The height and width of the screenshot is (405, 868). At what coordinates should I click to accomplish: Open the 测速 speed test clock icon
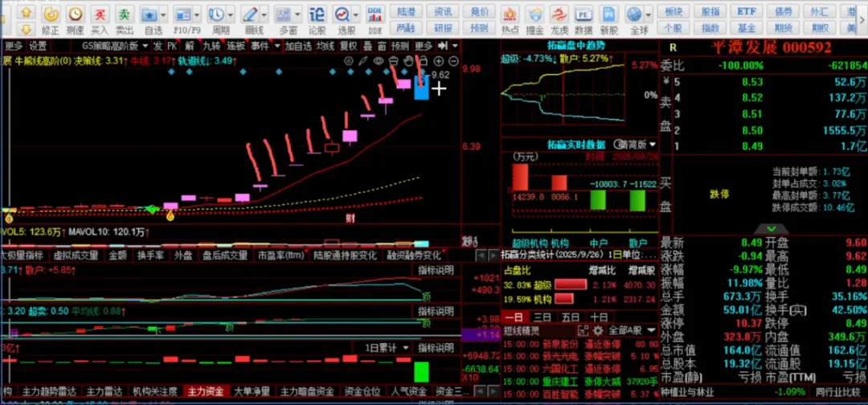tap(76, 14)
